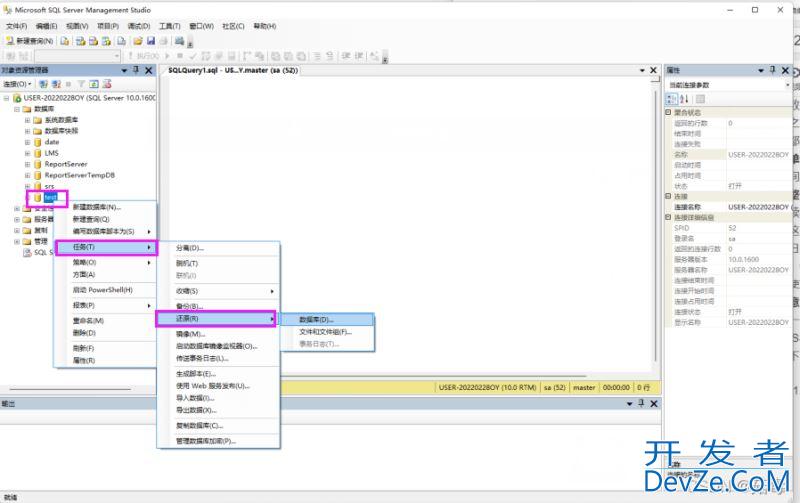Click the Connect Object Explorer icon beside 连接(O)
This screenshot has height=503, width=800.
[x=43, y=84]
